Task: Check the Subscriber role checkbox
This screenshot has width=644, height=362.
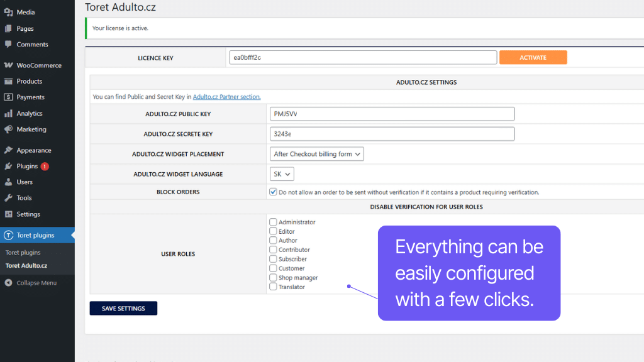Action: point(273,259)
